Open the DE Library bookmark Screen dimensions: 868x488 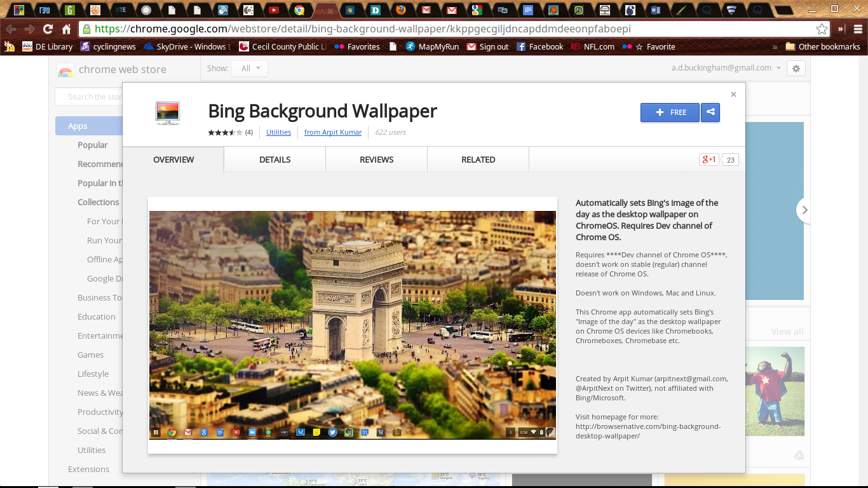[x=48, y=46]
